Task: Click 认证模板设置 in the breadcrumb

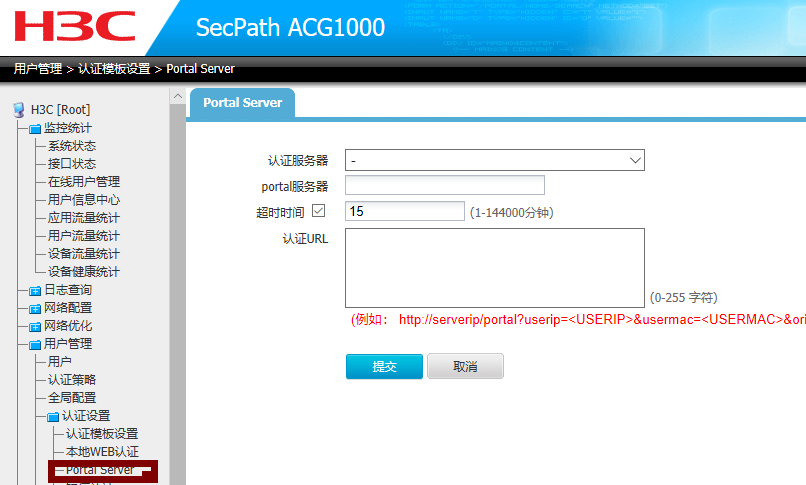Action: coord(114,69)
